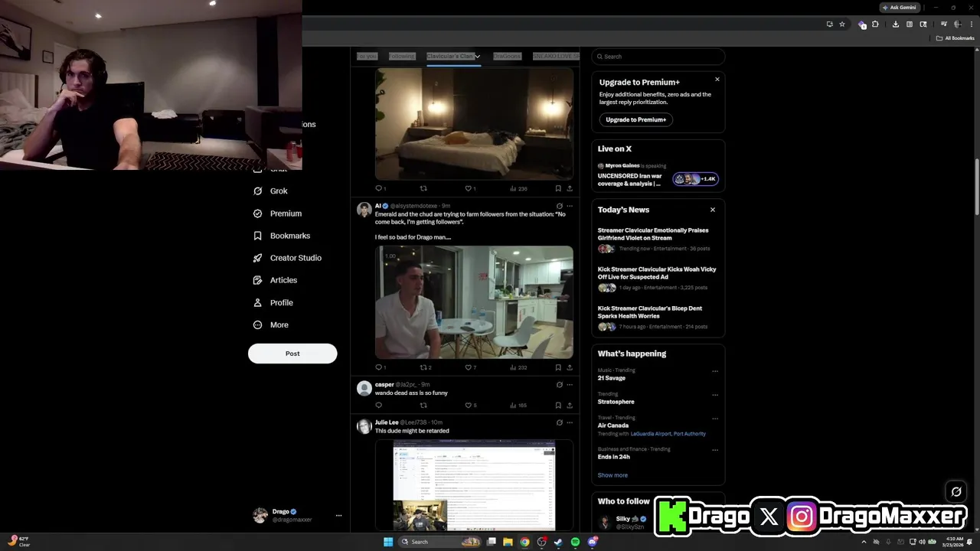Expand Clavicular's Clan tab dropdown arrow
Viewport: 980px width, 551px height.
[478, 57]
